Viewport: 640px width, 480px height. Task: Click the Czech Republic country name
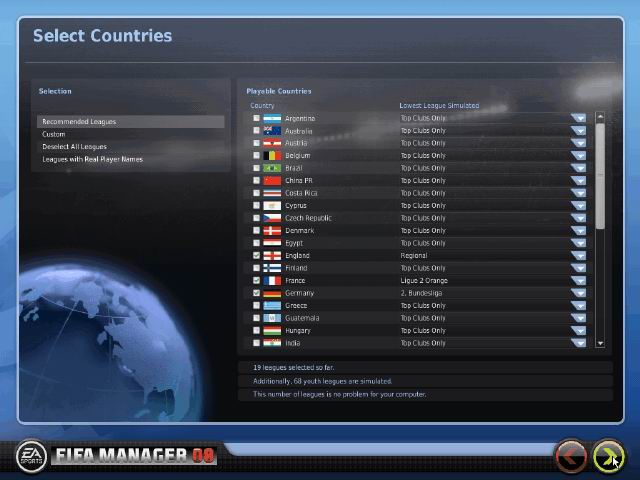(x=308, y=218)
